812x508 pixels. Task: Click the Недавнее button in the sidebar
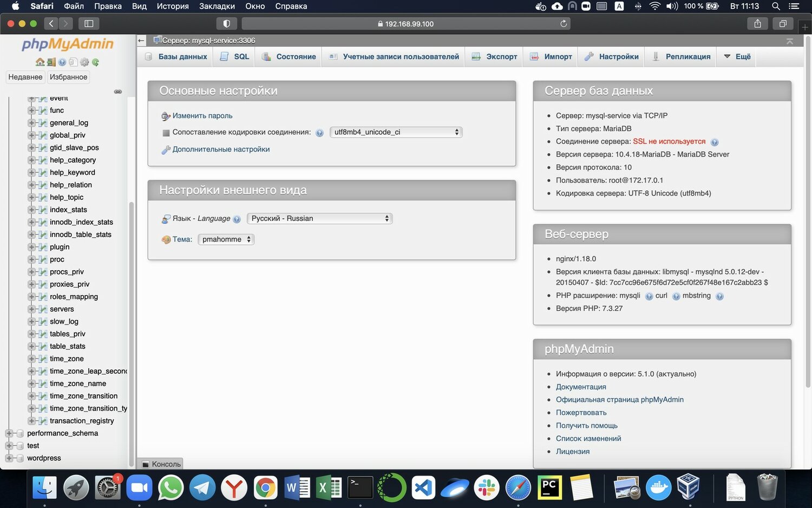click(25, 77)
